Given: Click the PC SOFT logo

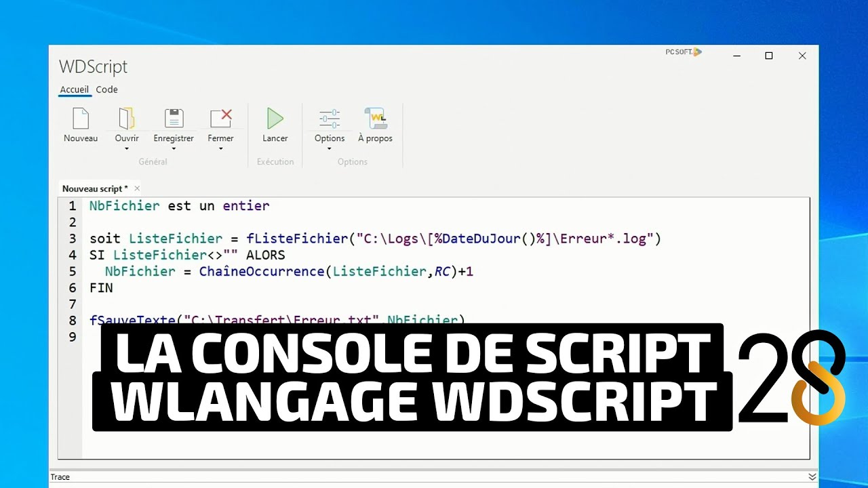Looking at the screenshot, I should point(684,52).
